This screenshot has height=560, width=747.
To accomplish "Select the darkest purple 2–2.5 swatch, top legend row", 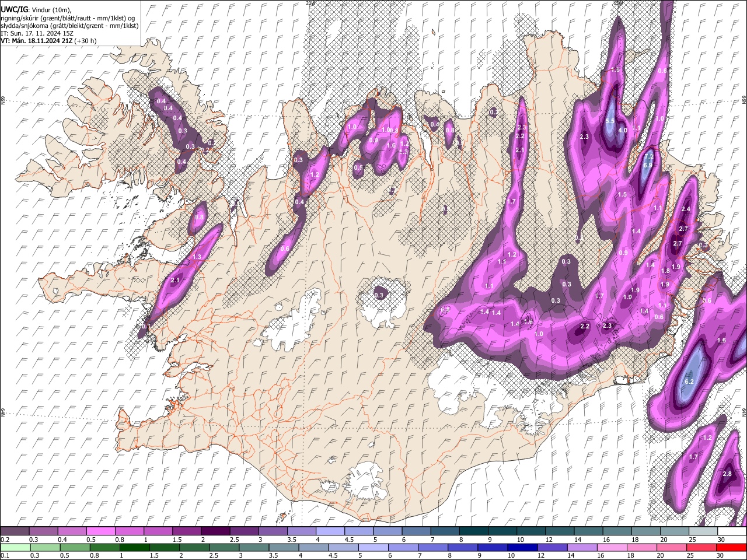I will [215, 531].
